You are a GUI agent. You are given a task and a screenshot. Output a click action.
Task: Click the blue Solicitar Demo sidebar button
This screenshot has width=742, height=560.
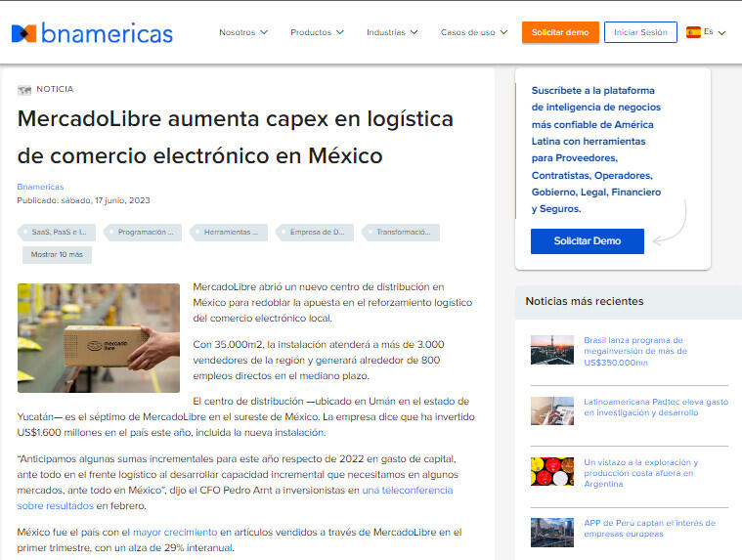tap(588, 241)
